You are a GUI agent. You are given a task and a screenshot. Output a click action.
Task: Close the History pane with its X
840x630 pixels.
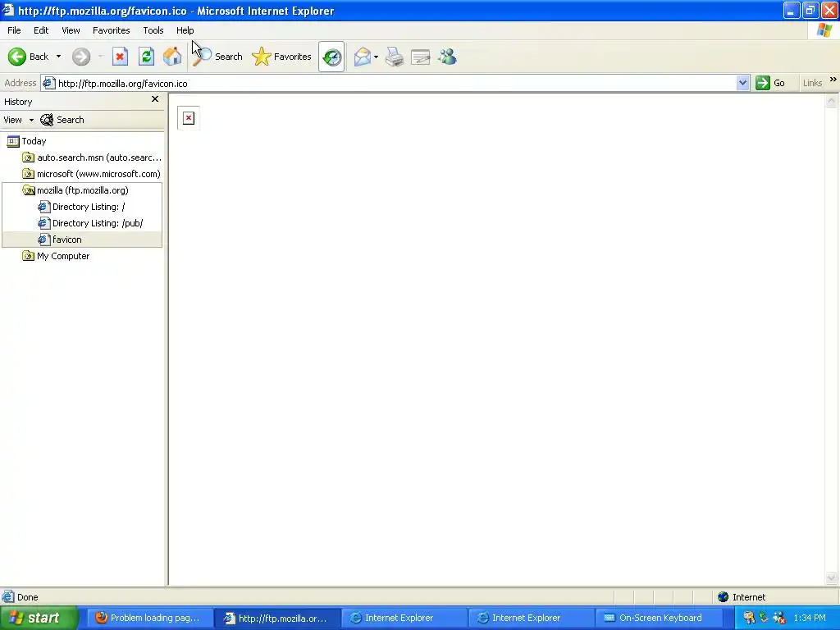[x=155, y=99]
